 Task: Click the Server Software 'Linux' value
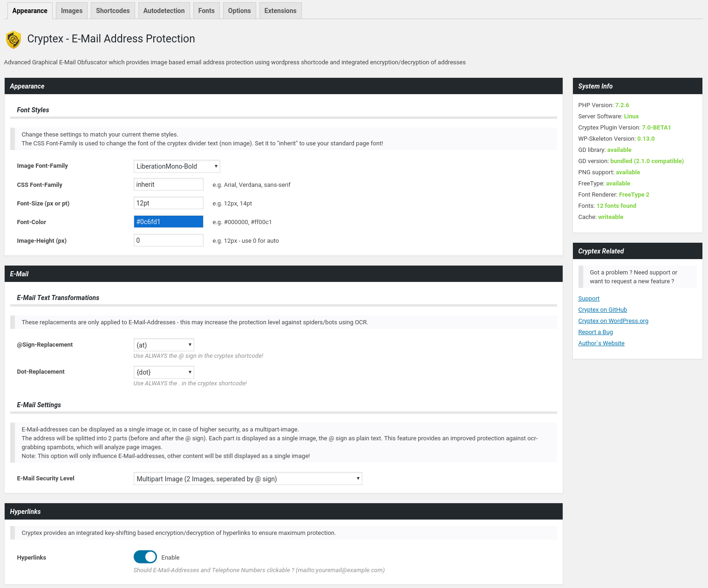631,116
